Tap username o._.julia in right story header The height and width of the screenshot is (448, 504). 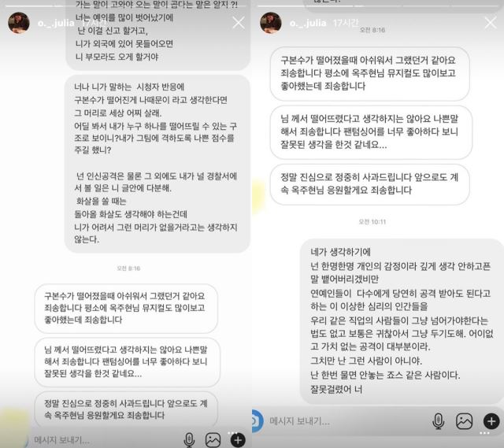point(308,23)
